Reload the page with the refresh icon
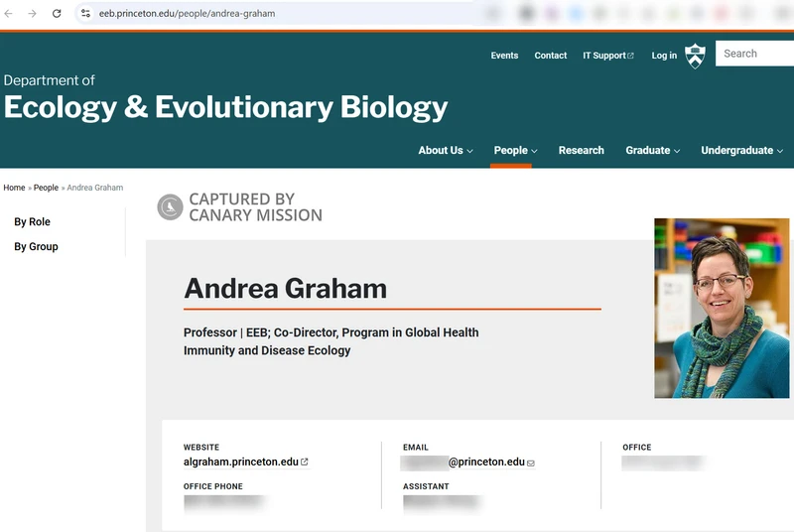 pos(57,14)
